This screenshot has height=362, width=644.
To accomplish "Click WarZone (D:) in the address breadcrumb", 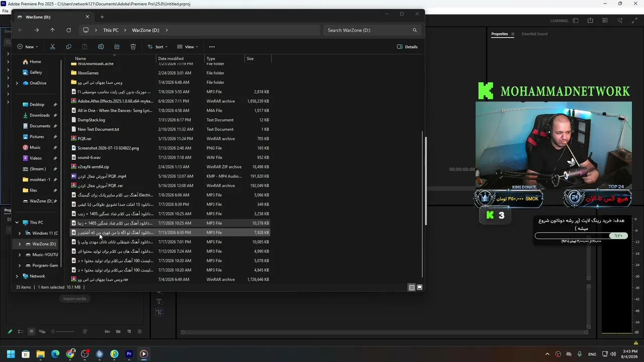I will click(x=145, y=30).
